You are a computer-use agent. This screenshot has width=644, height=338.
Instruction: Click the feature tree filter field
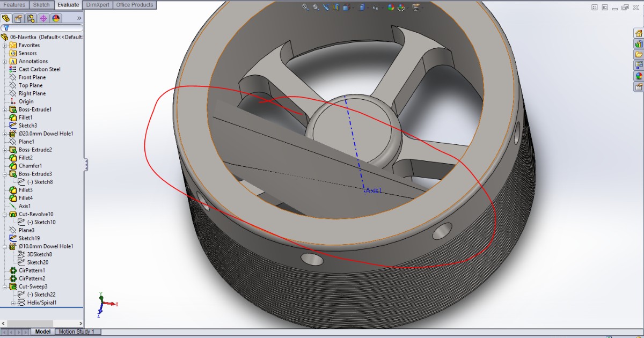click(x=45, y=28)
